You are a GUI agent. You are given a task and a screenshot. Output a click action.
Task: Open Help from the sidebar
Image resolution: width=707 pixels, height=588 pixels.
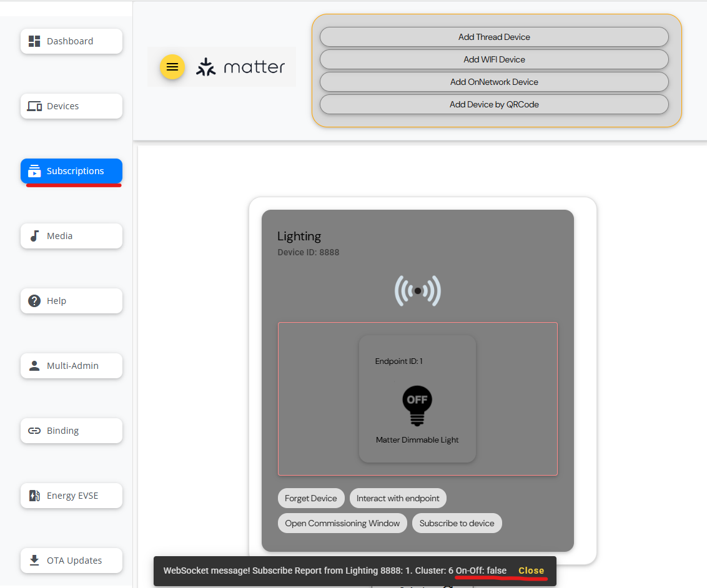71,301
